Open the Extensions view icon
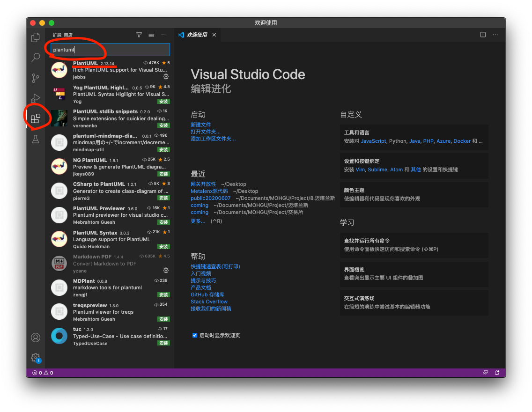The width and height of the screenshot is (532, 412). click(36, 118)
